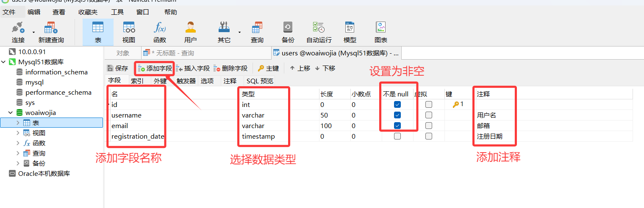This screenshot has height=208, width=644.
Task: Click the Model (模型) toolbar icon
Action: pos(350,32)
